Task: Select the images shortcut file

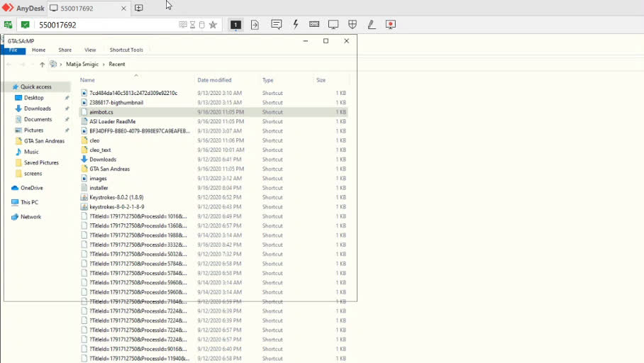Action: click(x=213, y=178)
